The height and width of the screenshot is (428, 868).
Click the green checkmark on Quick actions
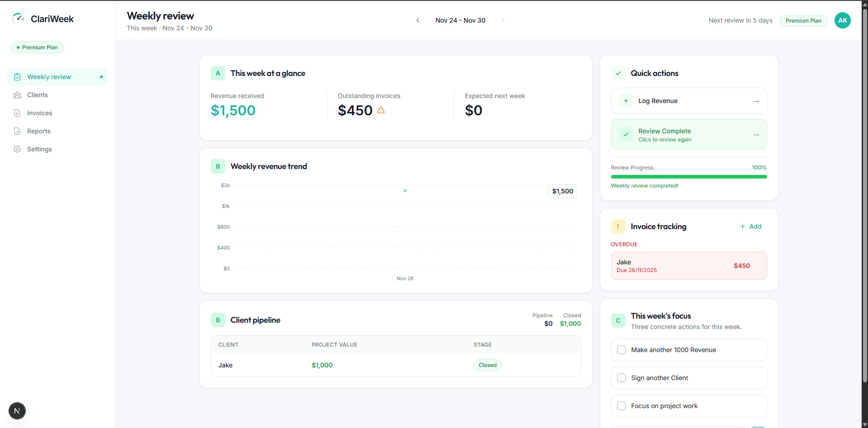point(618,73)
